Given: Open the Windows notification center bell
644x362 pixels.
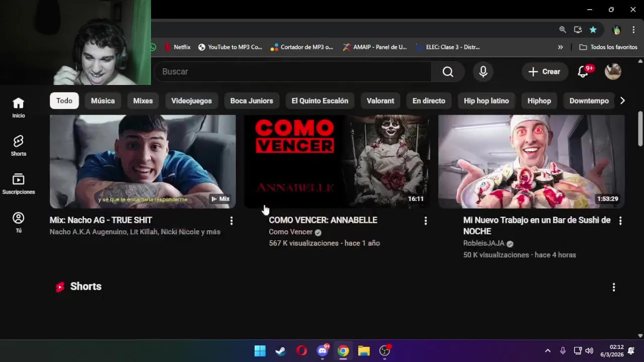Looking at the screenshot, I should (x=631, y=351).
